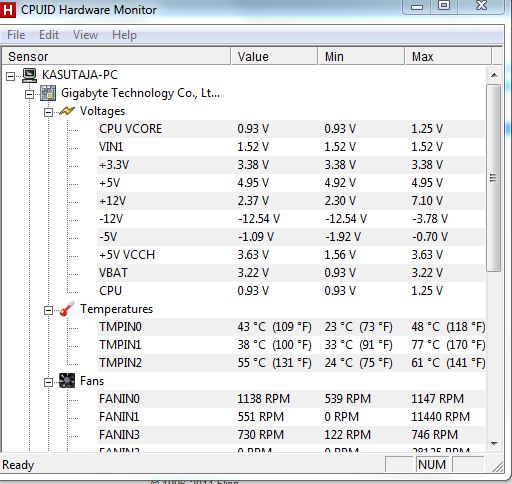Click the Min column header
This screenshot has width=512, height=484.
[361, 56]
